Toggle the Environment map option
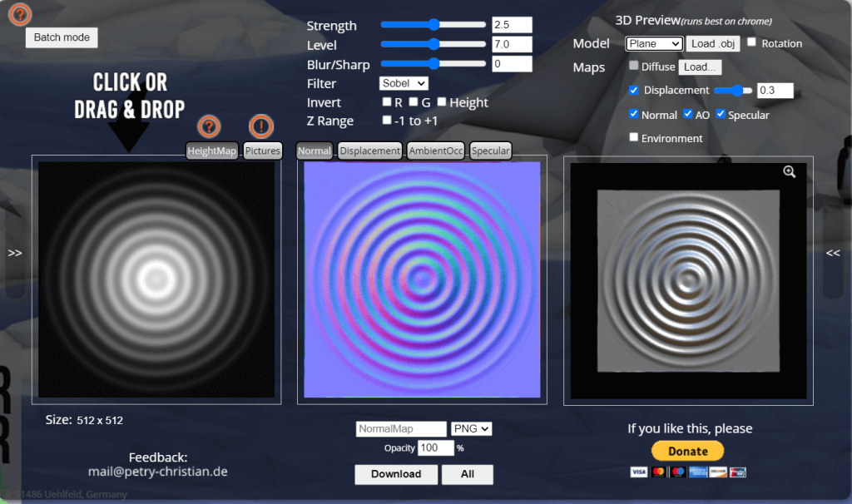Screen dimensions: 852x504 pyautogui.click(x=633, y=138)
